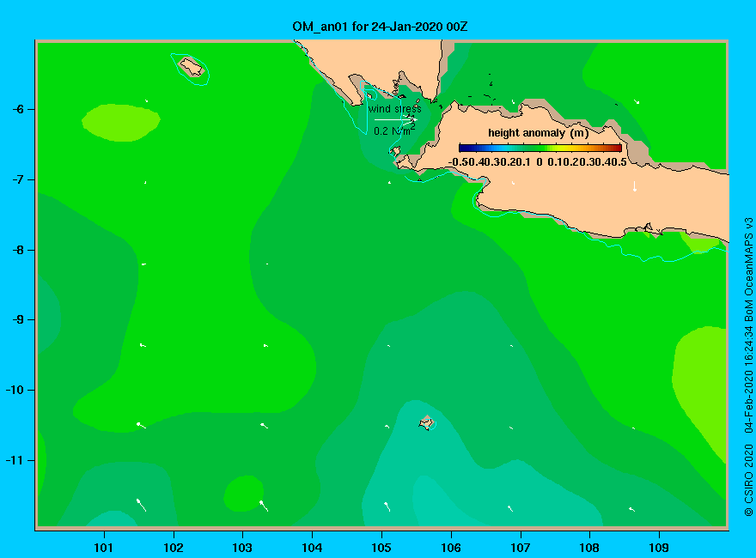Click the title 'OM_an01 for 24-Jan-2020 00Z'
Screen dimensions: 756x558
[x=380, y=27]
